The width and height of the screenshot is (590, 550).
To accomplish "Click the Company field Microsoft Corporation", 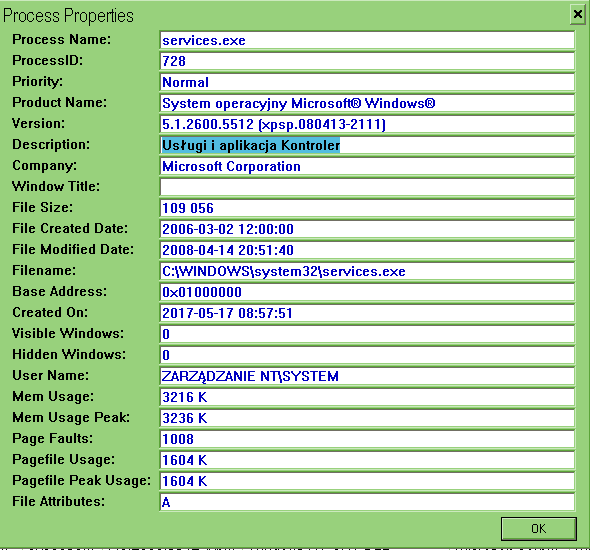I will coord(367,166).
